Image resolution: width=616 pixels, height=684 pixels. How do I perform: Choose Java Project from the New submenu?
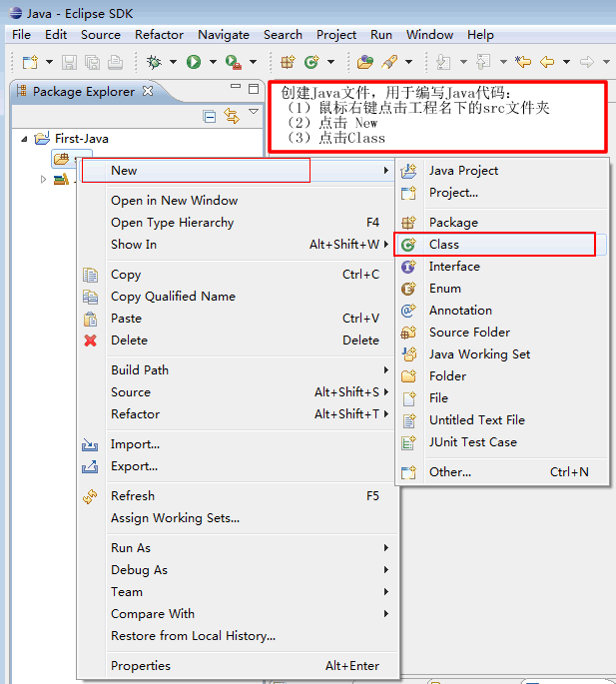coord(501,171)
